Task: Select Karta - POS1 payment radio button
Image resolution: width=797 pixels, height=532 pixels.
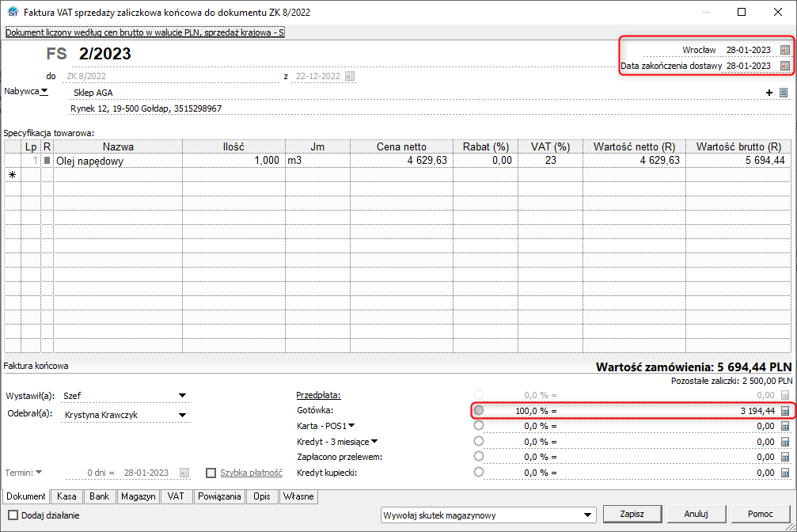Action: tap(478, 425)
